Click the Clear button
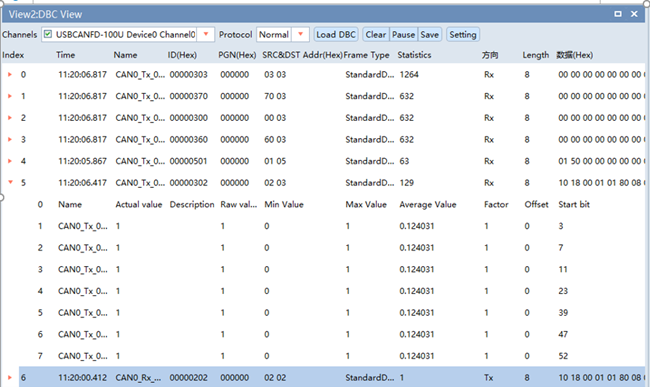The height and width of the screenshot is (387, 650). pos(376,34)
